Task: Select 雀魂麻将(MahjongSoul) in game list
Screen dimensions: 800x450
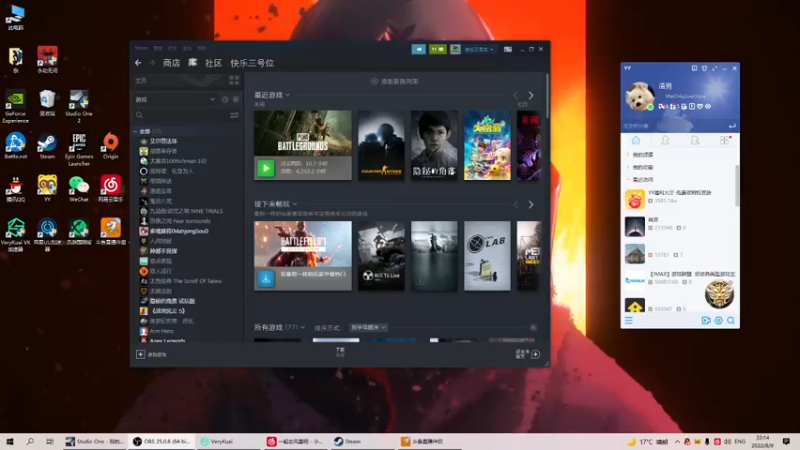Action: (174, 231)
